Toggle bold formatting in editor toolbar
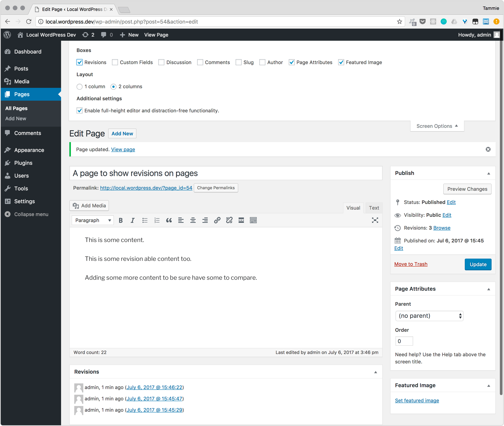This screenshot has width=504, height=426. coord(121,220)
